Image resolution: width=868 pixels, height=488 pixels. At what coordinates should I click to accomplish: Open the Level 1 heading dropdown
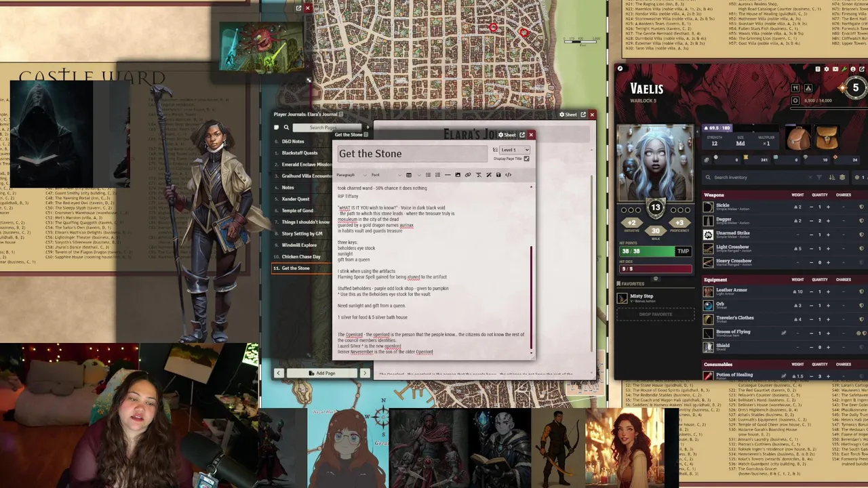pyautogui.click(x=515, y=150)
